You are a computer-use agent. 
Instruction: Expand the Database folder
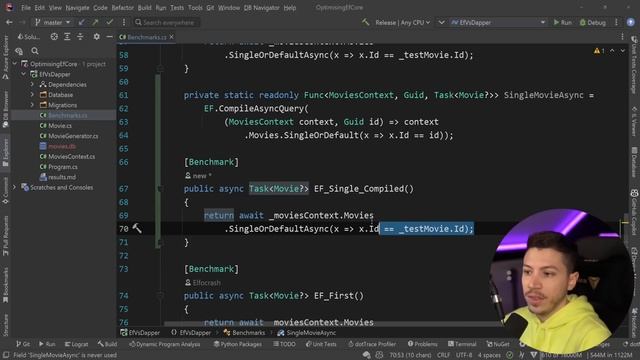tap(32, 95)
